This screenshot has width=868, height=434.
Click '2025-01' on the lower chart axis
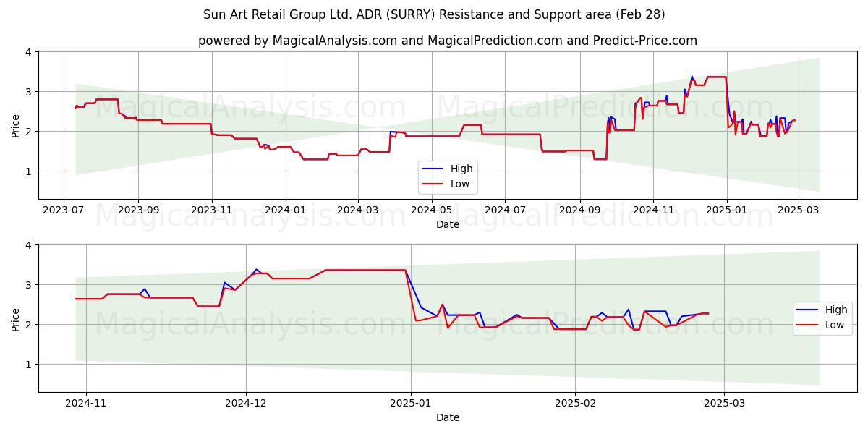[x=411, y=404]
